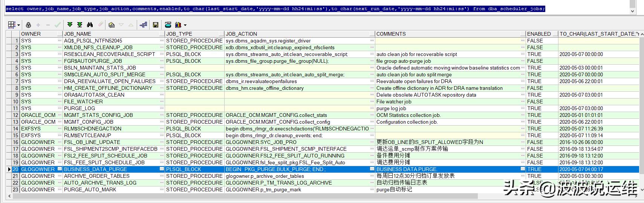Viewport: 644px width, 203px height.
Task: Sort by the OWNER column header
Action: 41,34
